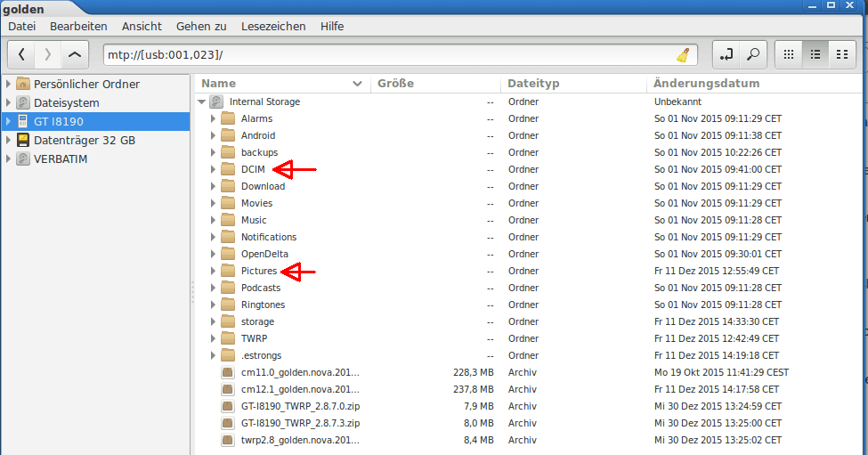Click the Internal Storage drive icon

click(x=216, y=102)
